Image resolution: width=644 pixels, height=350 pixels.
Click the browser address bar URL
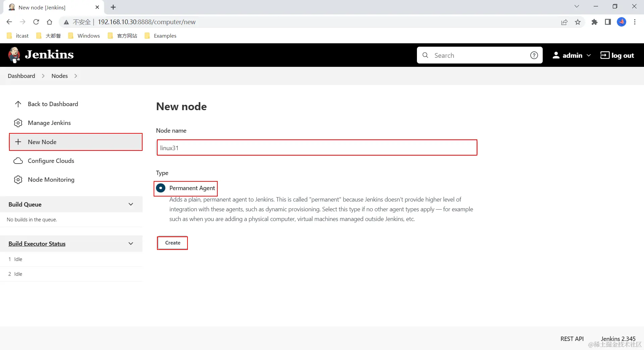[147, 22]
